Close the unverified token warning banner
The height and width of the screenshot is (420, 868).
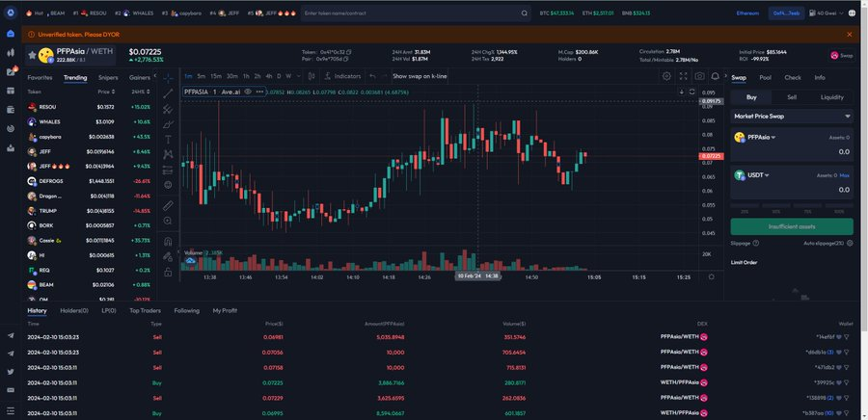(849, 35)
